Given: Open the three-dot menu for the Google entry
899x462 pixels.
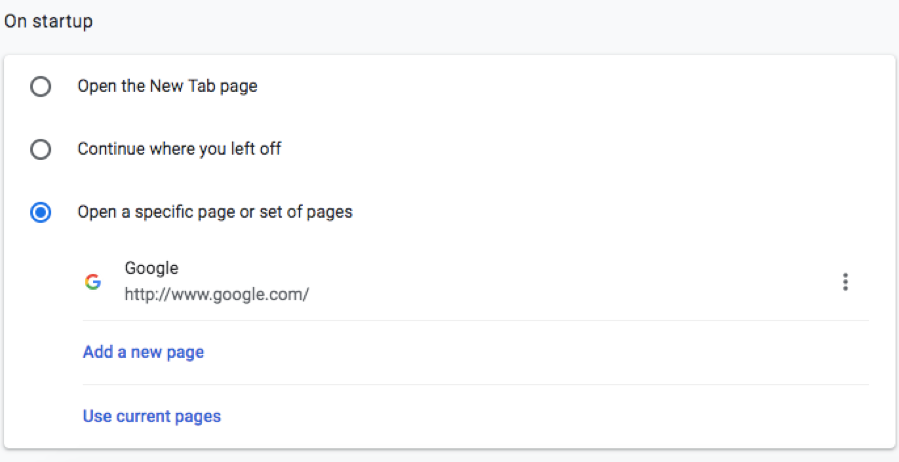Looking at the screenshot, I should [845, 282].
